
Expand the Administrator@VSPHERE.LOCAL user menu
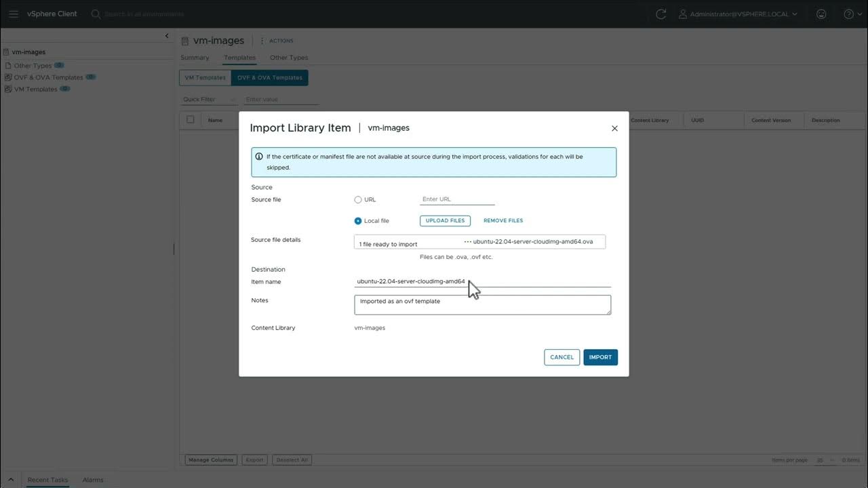pyautogui.click(x=738, y=14)
